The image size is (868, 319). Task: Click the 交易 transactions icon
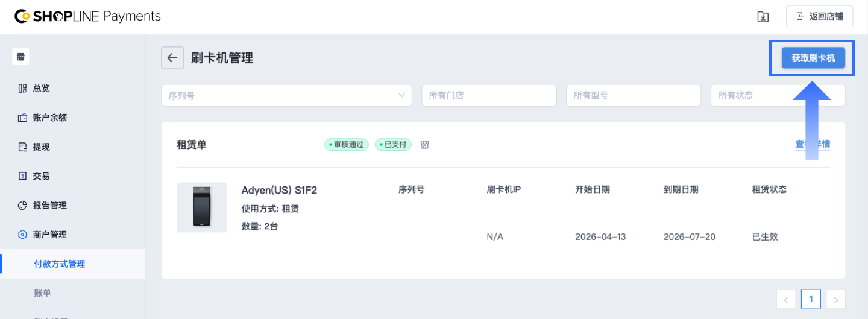click(22, 176)
